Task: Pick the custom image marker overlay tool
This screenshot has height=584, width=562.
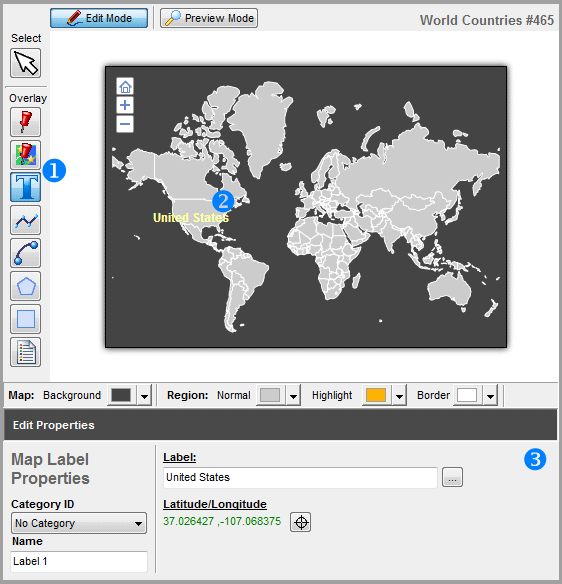Action: [25, 155]
